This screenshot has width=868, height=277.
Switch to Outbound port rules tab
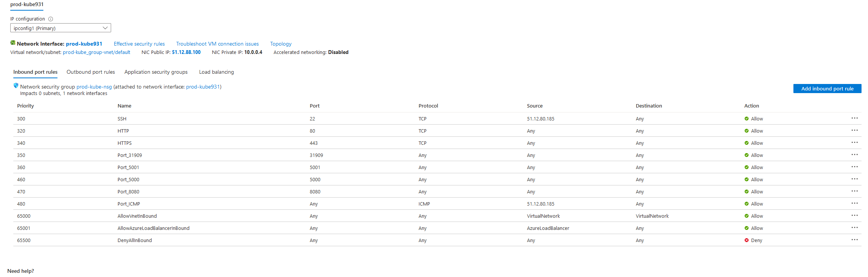(x=91, y=72)
